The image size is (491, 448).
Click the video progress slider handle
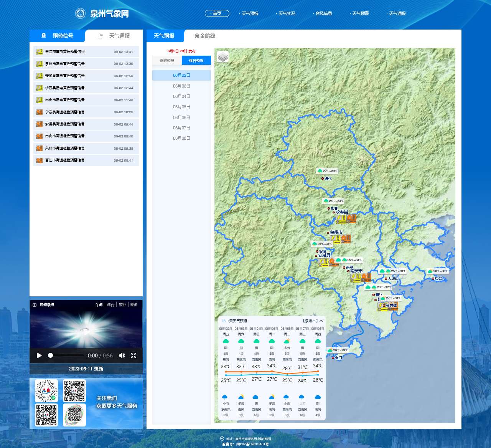pos(50,355)
